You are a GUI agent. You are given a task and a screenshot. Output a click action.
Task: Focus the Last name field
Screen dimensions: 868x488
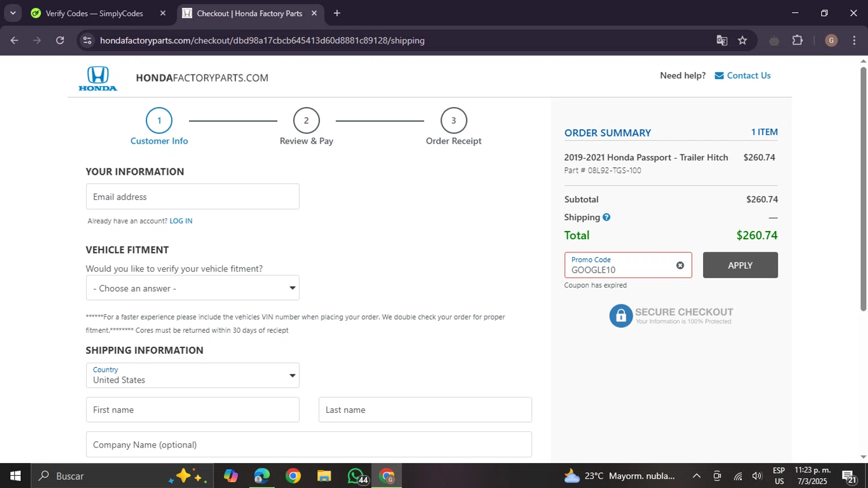[x=425, y=410]
